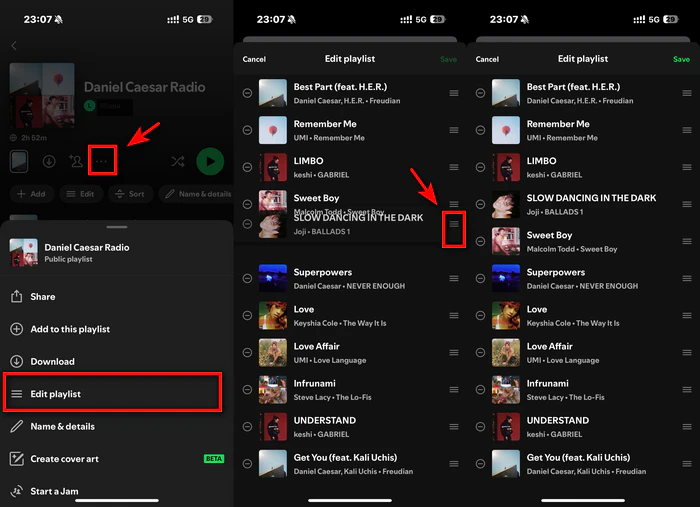Tap reorder handle for lifted SLOW DANCING row
The width and height of the screenshot is (700, 507).
tap(454, 224)
